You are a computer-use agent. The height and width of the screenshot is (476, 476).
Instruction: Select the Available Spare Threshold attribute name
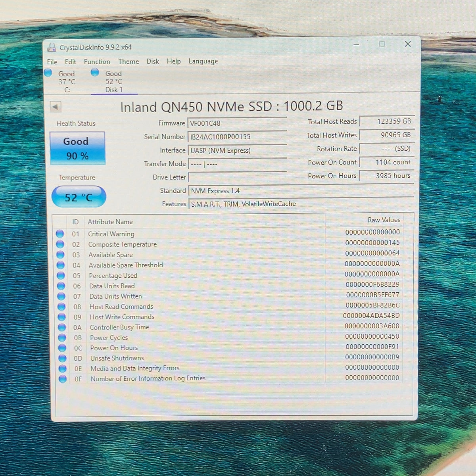(126, 265)
